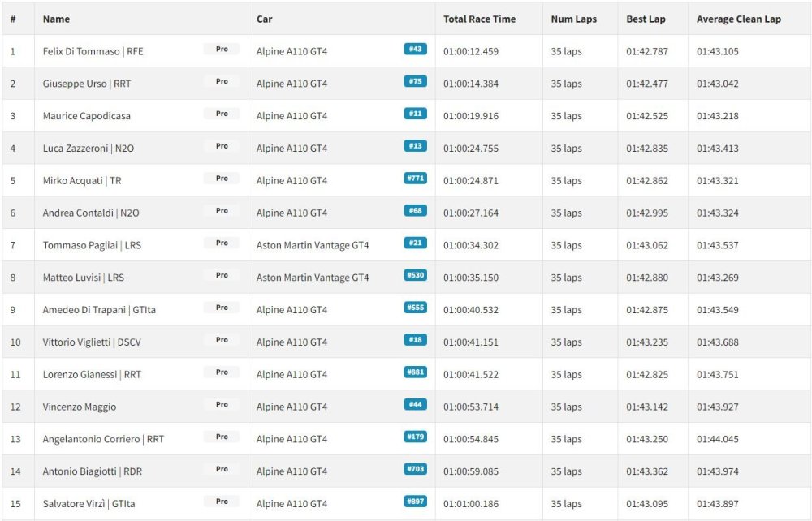This screenshot has height=521, width=812.
Task: Select driver Giuseppe Urso | RRT
Action: [87, 84]
